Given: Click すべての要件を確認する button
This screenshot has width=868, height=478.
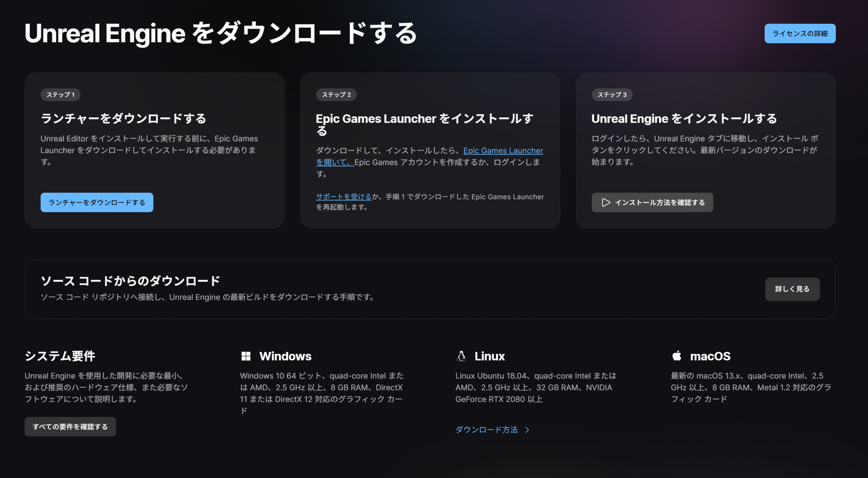Looking at the screenshot, I should coord(70,426).
